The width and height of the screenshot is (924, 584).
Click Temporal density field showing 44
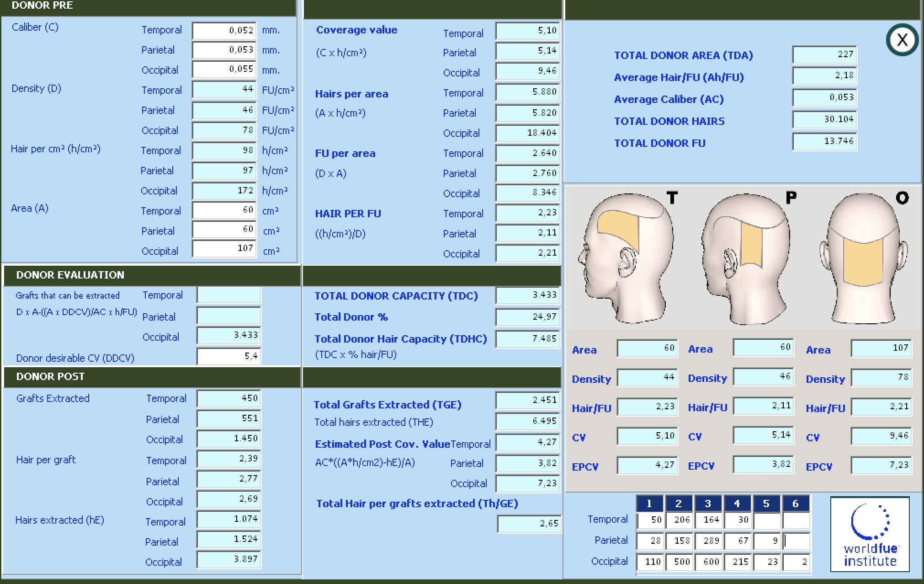click(x=224, y=89)
